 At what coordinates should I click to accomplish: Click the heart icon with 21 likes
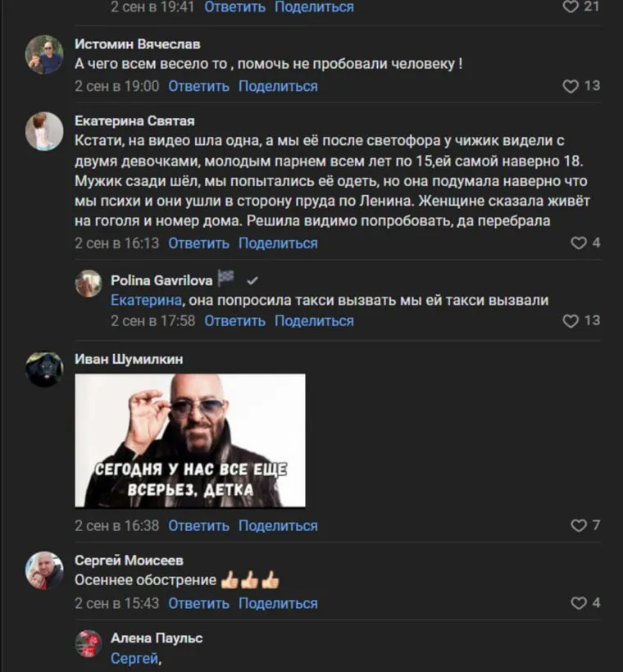[571, 7]
